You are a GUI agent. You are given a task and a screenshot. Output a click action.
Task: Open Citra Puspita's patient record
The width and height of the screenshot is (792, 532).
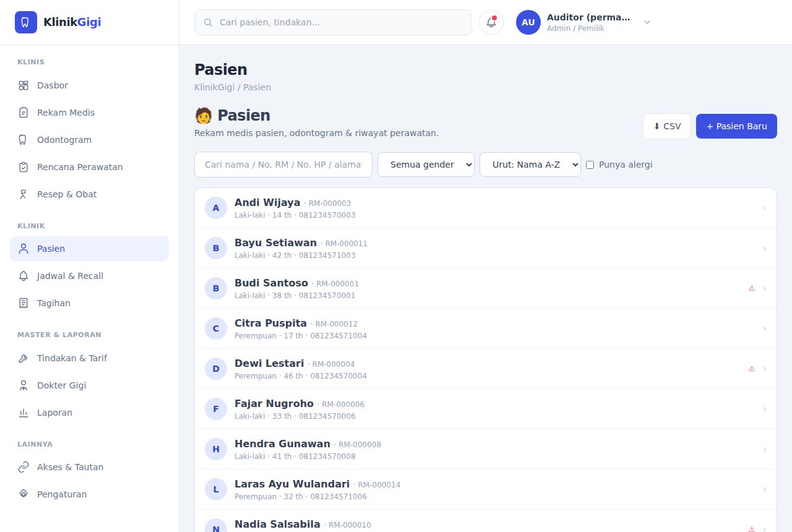tap(486, 328)
